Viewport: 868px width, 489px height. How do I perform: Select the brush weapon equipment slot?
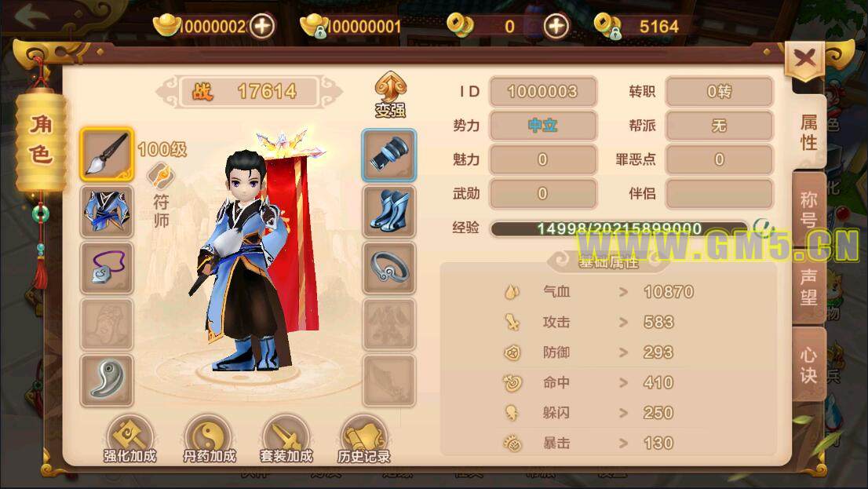[x=107, y=155]
